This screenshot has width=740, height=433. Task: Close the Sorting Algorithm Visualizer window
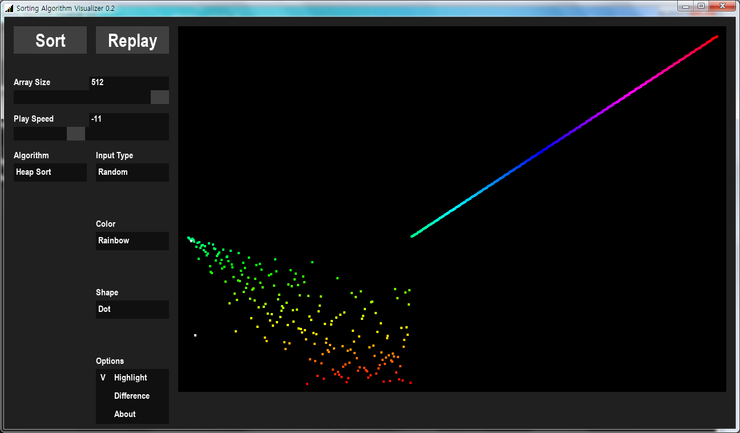tap(723, 6)
